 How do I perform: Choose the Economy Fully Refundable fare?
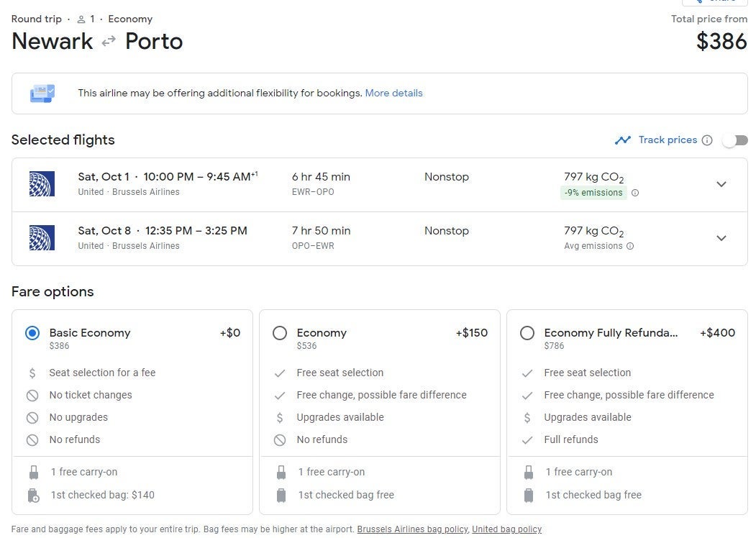pos(527,333)
